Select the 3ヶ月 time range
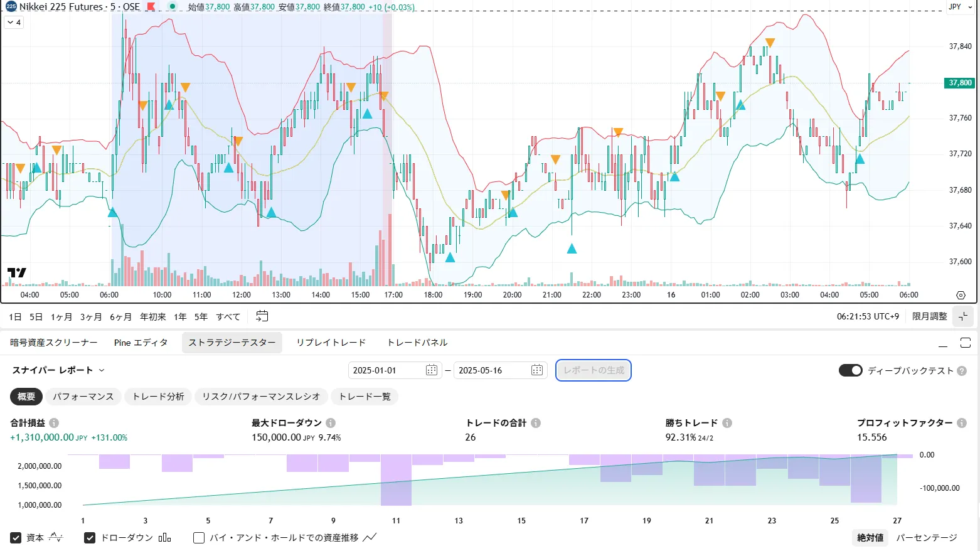Viewport: 980px width, 551px height. [91, 317]
